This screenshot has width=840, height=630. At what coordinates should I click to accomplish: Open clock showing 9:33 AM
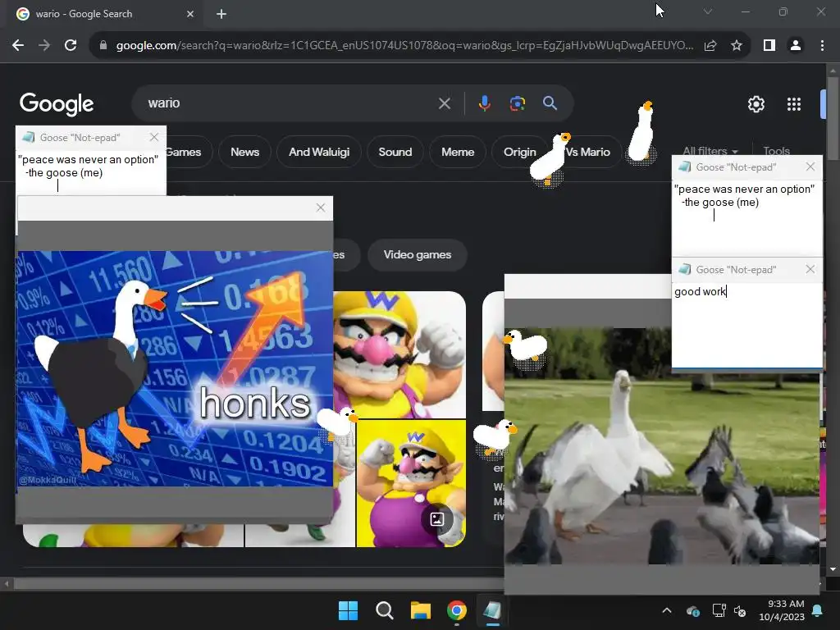[782, 610]
